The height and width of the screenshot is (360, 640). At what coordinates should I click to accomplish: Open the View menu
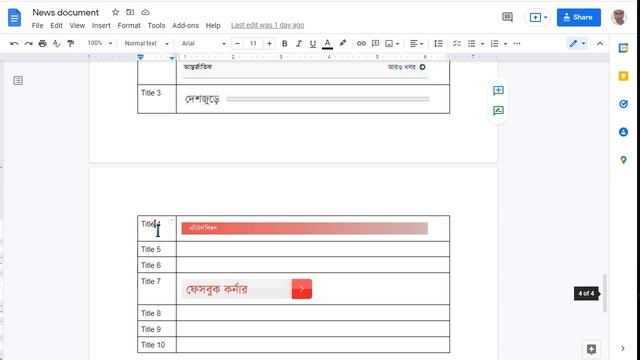coord(77,25)
